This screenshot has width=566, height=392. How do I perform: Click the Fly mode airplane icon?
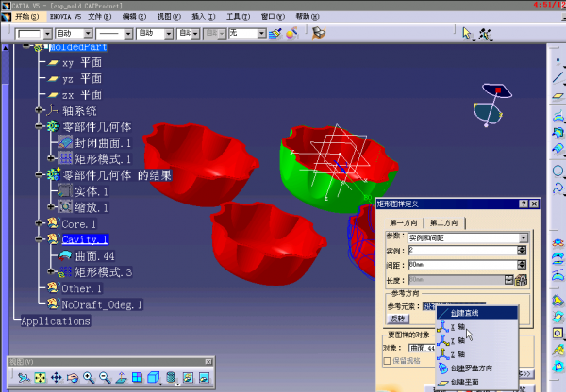pyautogui.click(x=24, y=378)
